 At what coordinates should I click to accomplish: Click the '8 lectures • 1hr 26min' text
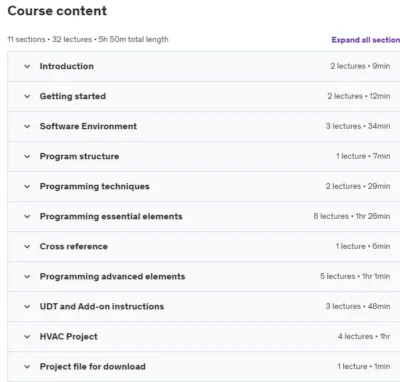pyautogui.click(x=352, y=216)
